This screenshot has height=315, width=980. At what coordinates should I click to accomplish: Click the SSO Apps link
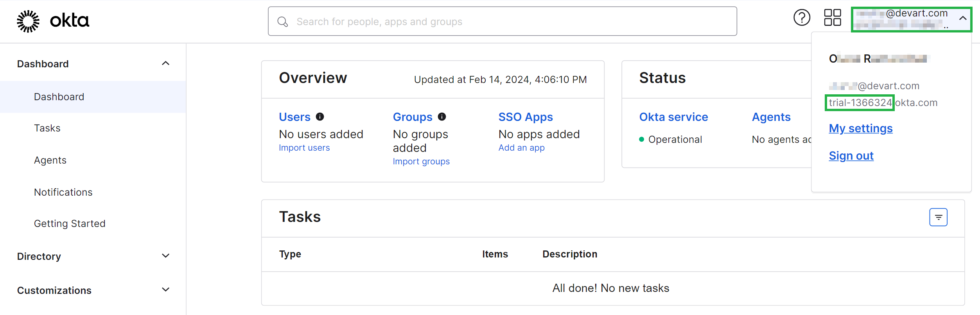coord(526,117)
